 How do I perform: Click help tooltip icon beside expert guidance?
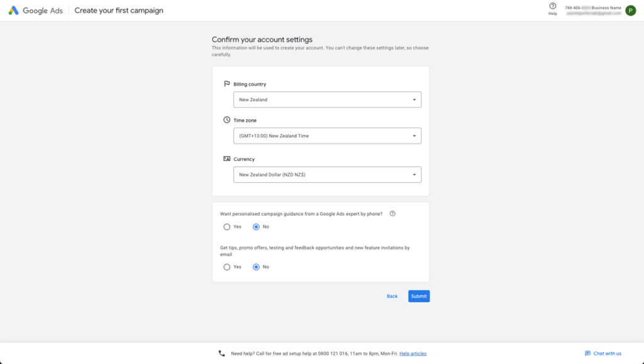pos(392,214)
